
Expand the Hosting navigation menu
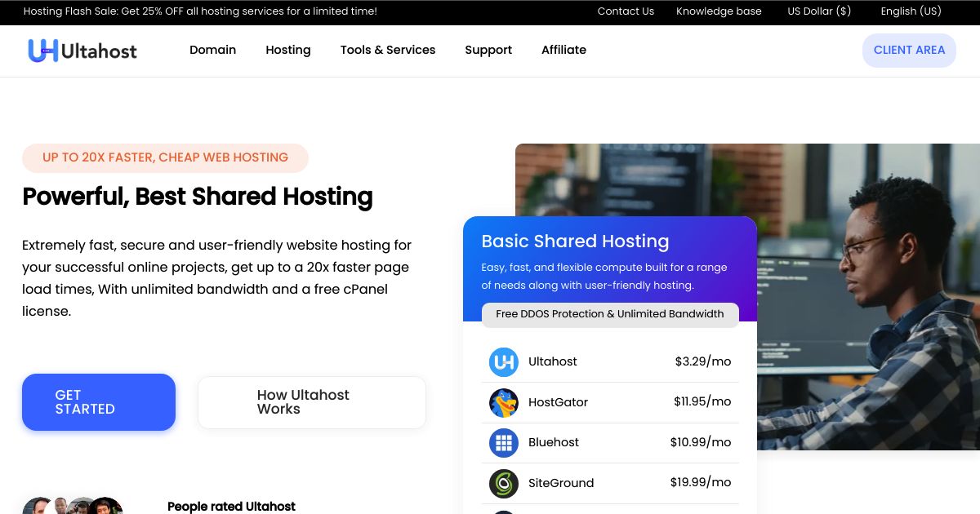[288, 50]
